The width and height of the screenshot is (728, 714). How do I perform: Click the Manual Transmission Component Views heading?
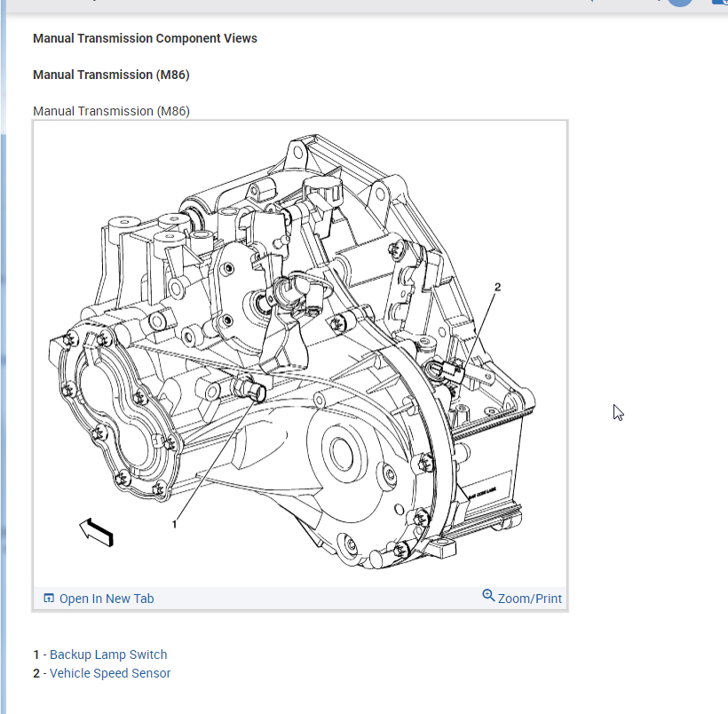click(145, 38)
